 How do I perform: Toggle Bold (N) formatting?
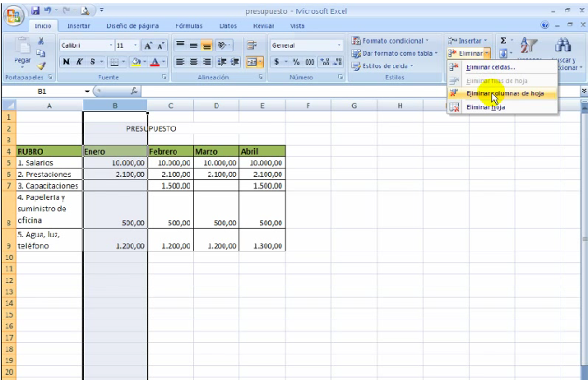coord(66,62)
